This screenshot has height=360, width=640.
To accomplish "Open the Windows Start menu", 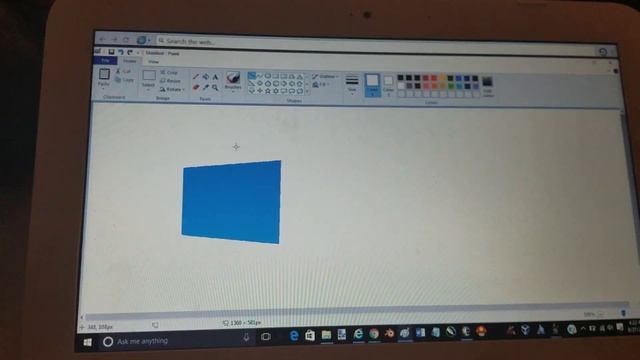I will point(87,342).
